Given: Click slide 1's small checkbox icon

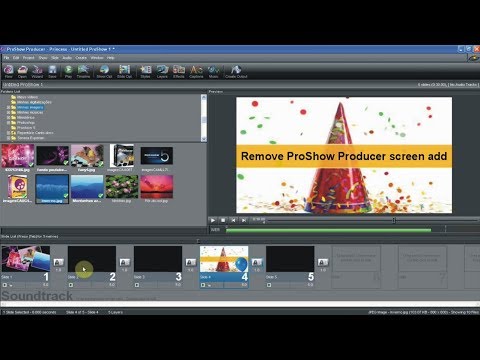Looking at the screenshot, I should (5, 285).
